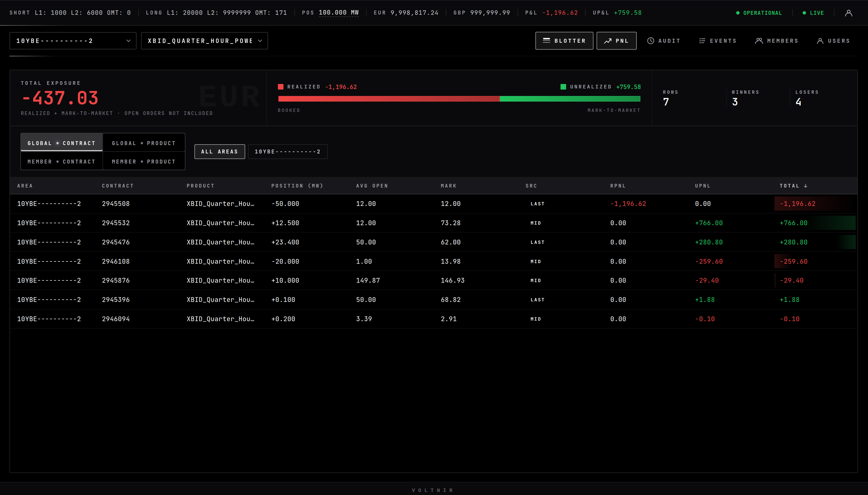This screenshot has width=868, height=495.
Task: Open the POS 100.000 MW selector
Action: tap(339, 13)
